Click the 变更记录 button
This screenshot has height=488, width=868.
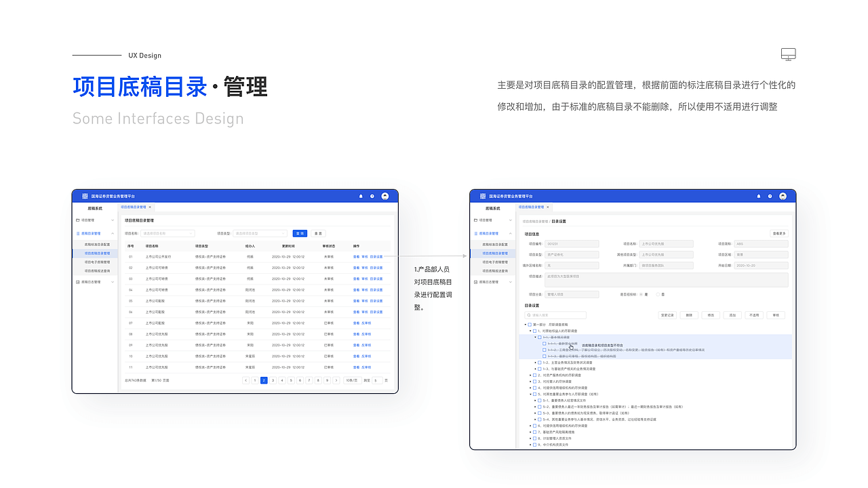667,315
